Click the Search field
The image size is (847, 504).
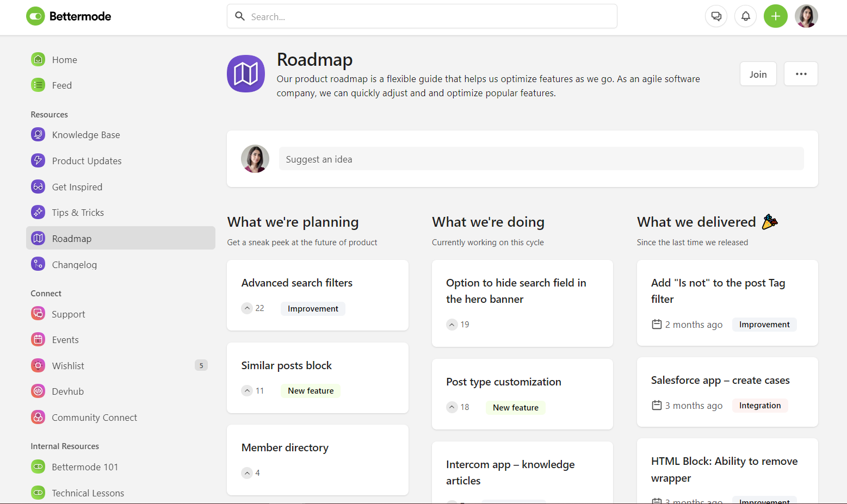[422, 16]
